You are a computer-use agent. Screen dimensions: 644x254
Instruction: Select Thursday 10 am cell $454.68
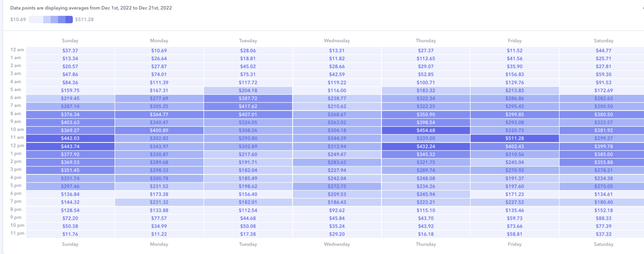click(426, 130)
